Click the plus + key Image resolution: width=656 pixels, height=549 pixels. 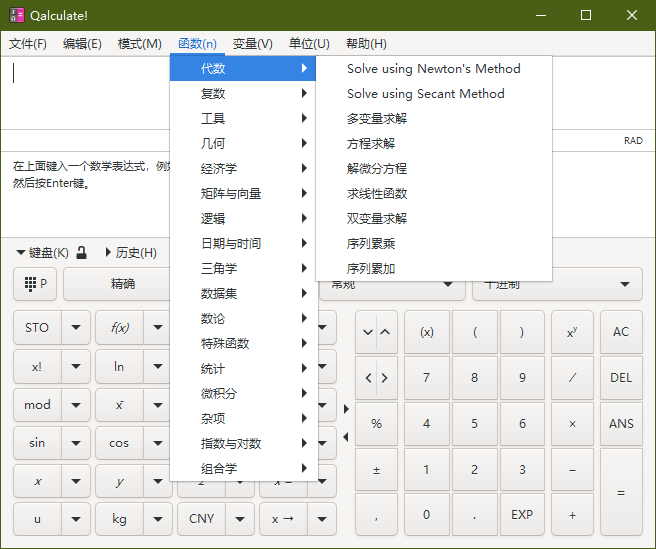tap(572, 515)
